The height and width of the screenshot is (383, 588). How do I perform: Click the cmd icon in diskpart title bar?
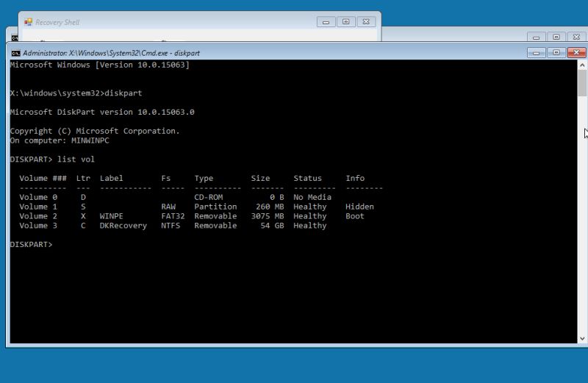(15, 53)
